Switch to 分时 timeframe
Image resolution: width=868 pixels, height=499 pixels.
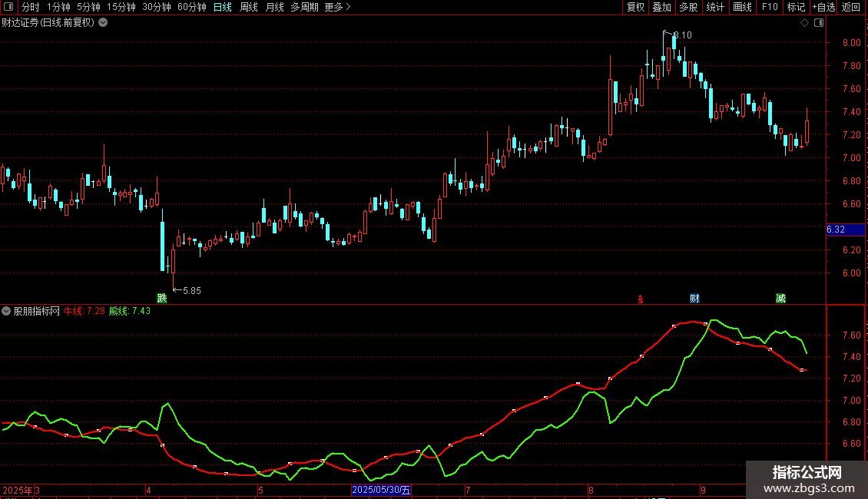pyautogui.click(x=31, y=7)
